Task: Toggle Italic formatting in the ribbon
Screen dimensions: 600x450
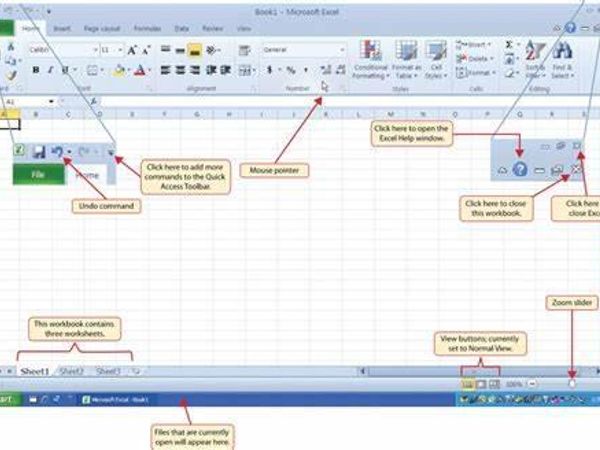Action: point(50,70)
